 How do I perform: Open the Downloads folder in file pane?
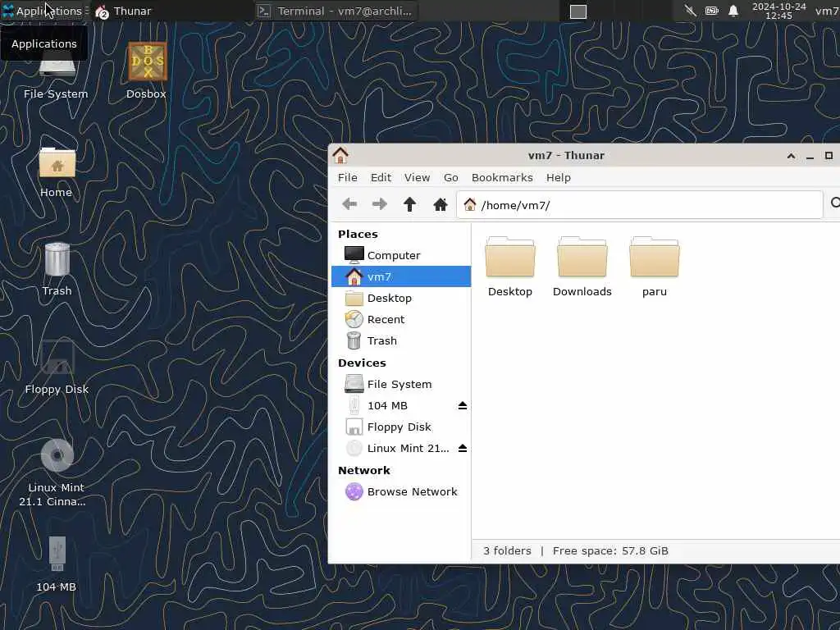(582, 267)
